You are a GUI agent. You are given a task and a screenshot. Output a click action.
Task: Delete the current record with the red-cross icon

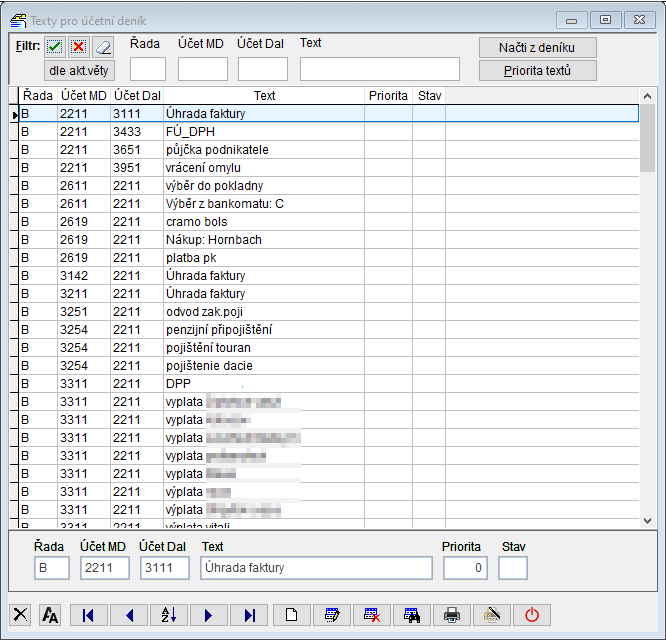tap(372, 615)
